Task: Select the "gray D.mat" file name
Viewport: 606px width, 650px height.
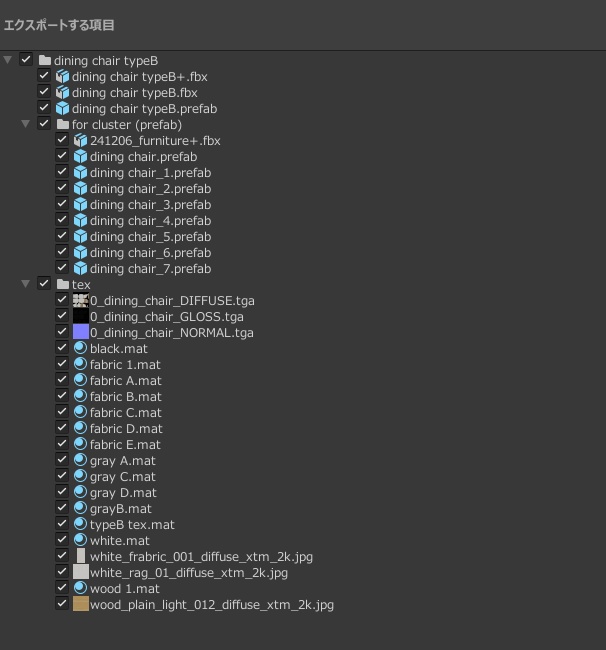Action: (123, 493)
